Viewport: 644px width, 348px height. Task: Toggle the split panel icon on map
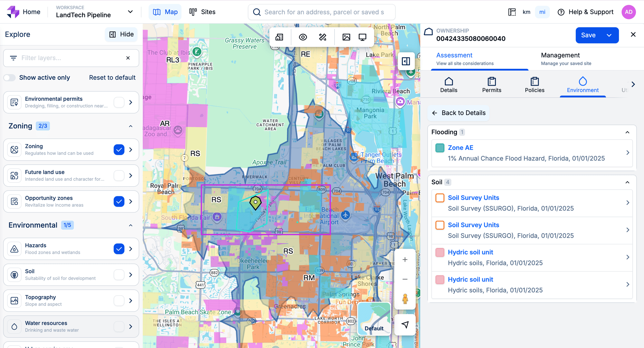pyautogui.click(x=406, y=61)
